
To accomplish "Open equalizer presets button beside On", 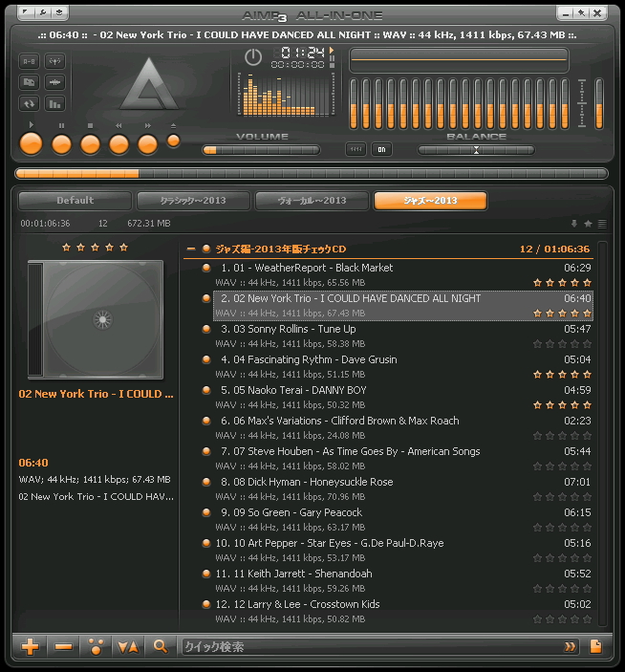I will (x=356, y=149).
